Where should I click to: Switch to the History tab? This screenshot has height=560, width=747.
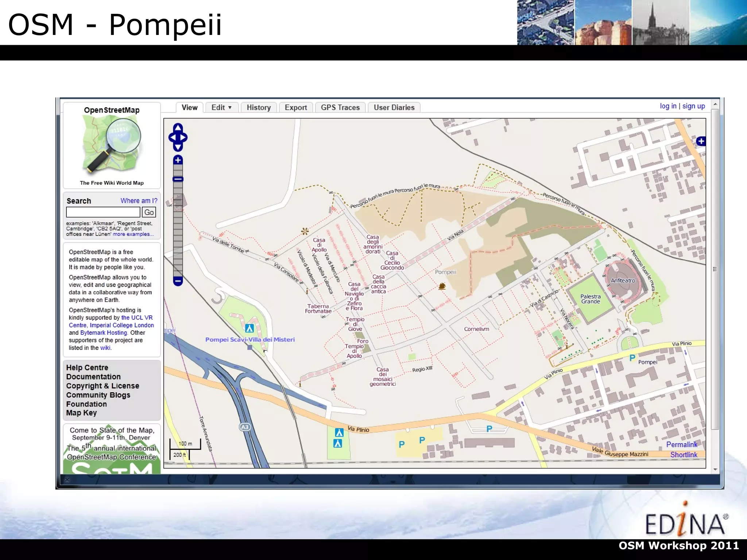point(259,108)
